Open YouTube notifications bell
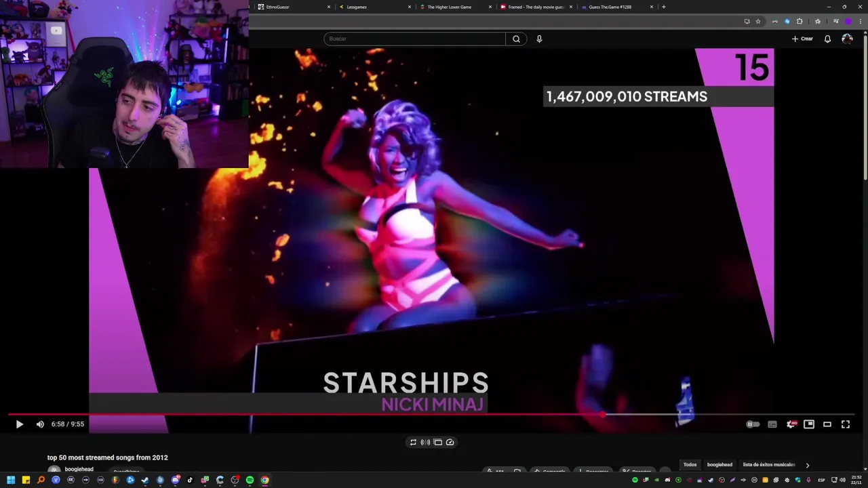 (x=827, y=39)
